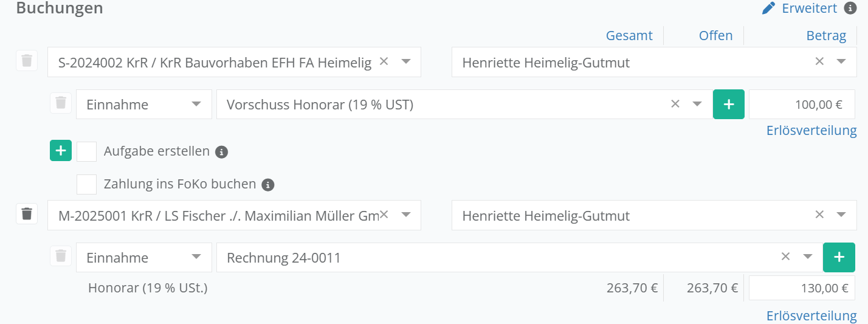
Task: Add entry with plus next to Rechnung 24-0011
Action: point(839,257)
